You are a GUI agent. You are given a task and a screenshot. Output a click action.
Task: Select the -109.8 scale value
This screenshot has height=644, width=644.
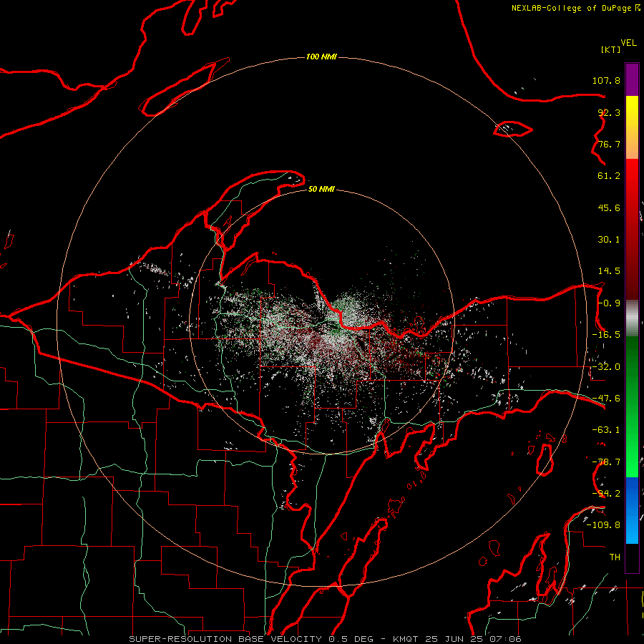click(x=603, y=525)
